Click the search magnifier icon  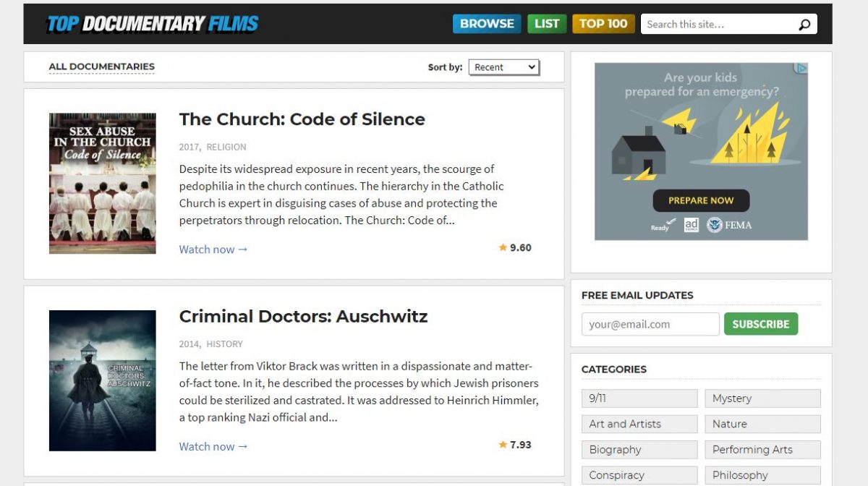(804, 25)
